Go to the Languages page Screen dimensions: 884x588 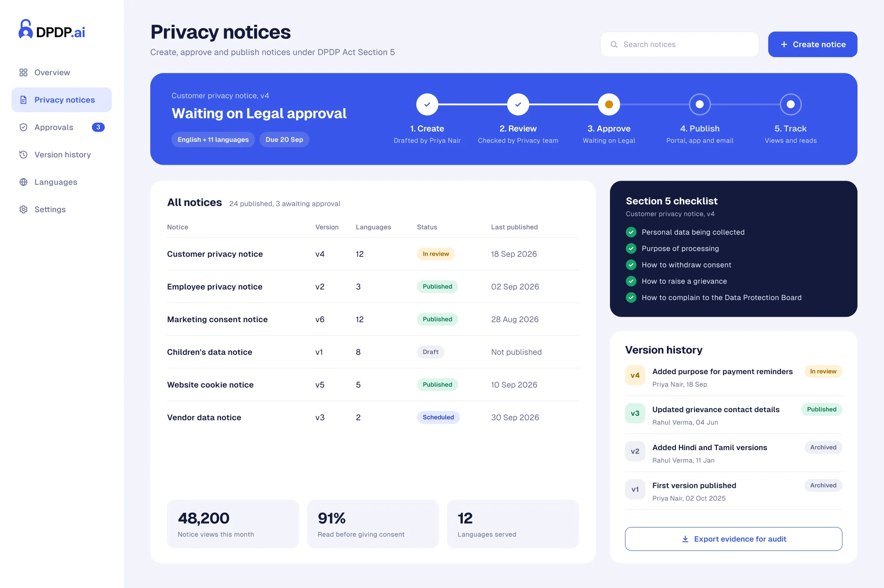(61, 182)
